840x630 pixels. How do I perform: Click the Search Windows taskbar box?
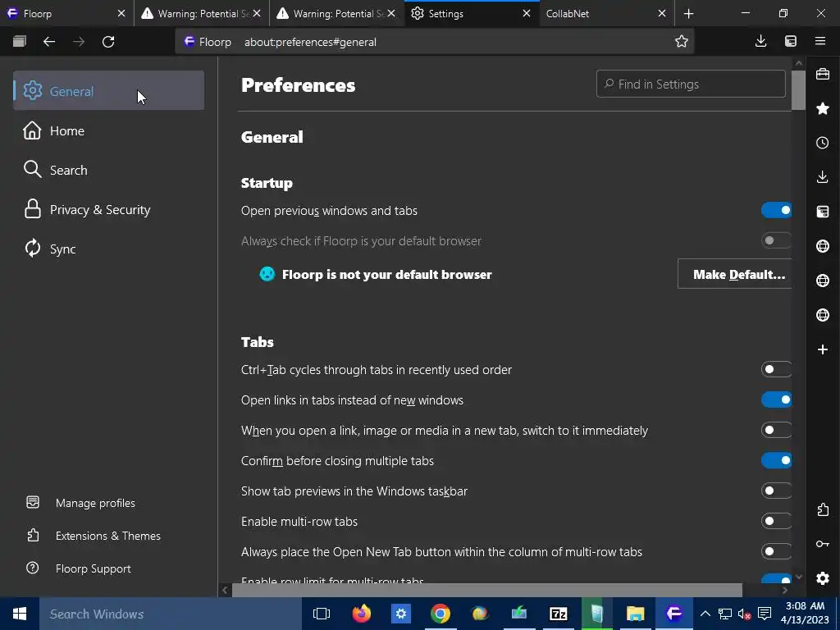tap(171, 614)
